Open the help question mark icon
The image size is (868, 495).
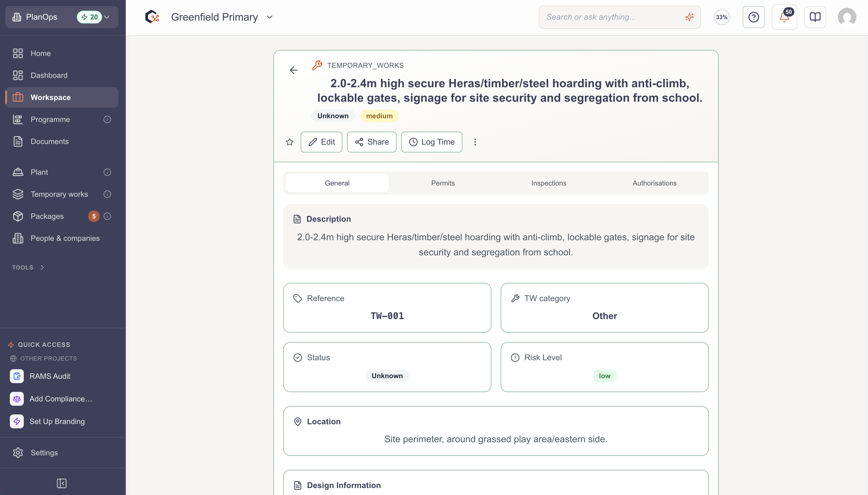753,17
